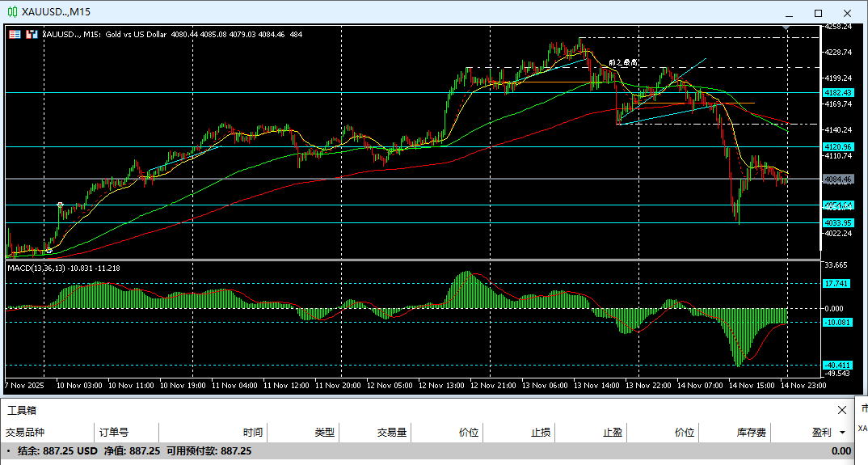868x465 pixels.
Task: Select the 结余 balance summary row
Action: pyautogui.click(x=129, y=451)
